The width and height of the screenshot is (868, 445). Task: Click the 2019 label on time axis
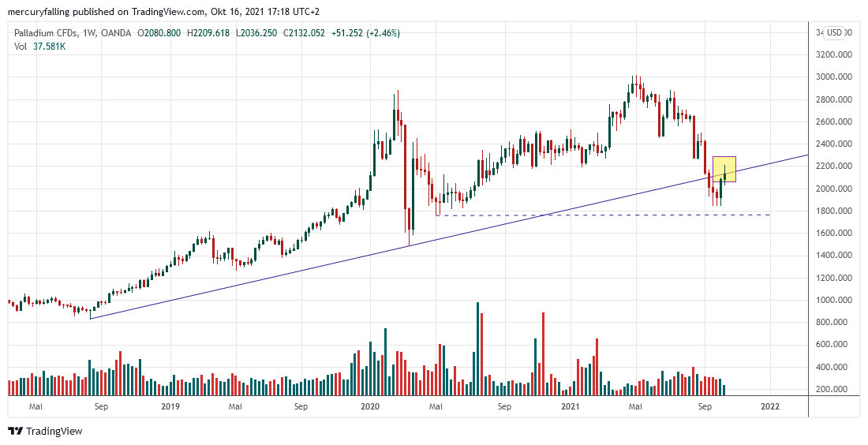(170, 407)
